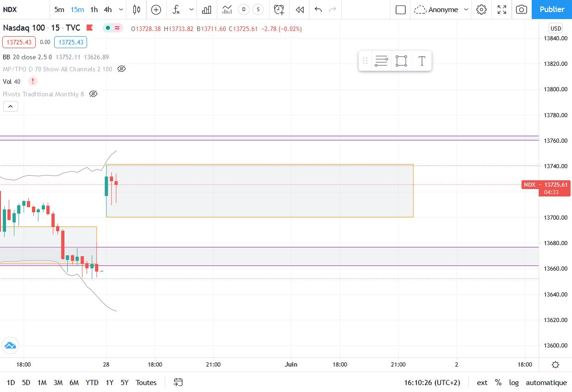
Task: Open the go to date calendar icon
Action: (x=178, y=382)
